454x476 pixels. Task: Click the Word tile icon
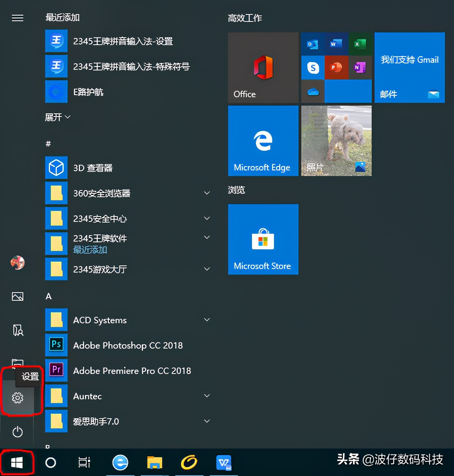(336, 44)
